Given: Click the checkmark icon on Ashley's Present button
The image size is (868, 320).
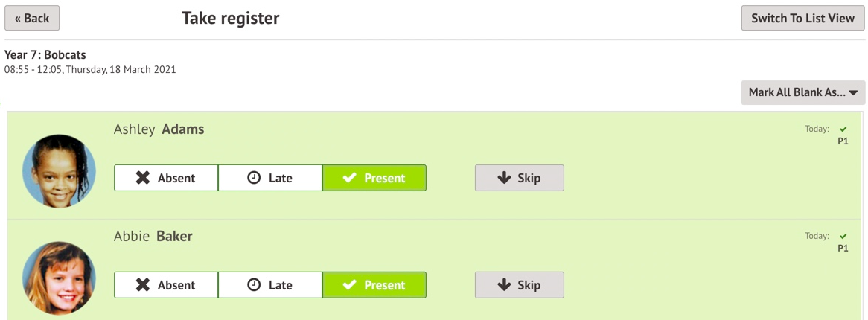Looking at the screenshot, I should click(x=349, y=178).
